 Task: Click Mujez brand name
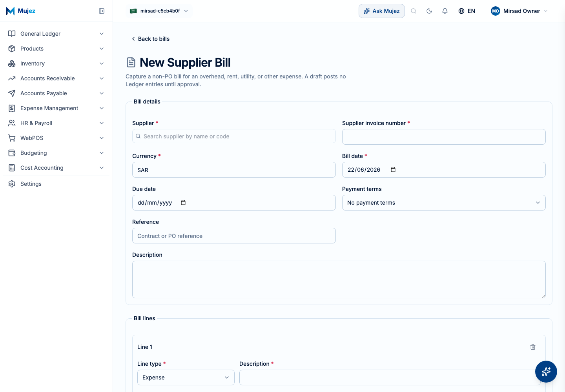pos(27,11)
